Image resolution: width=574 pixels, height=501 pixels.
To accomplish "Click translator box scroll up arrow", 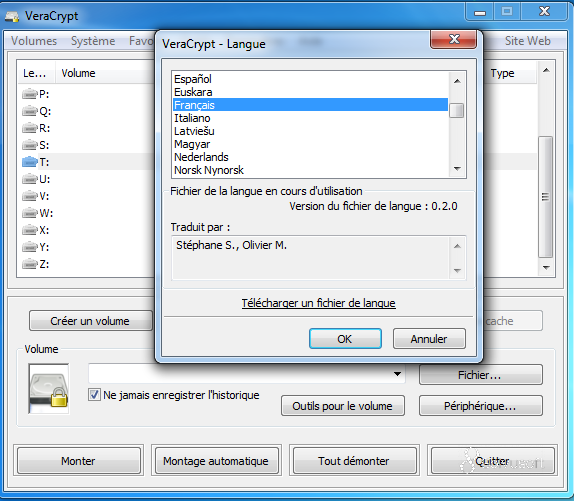I will coord(457,246).
